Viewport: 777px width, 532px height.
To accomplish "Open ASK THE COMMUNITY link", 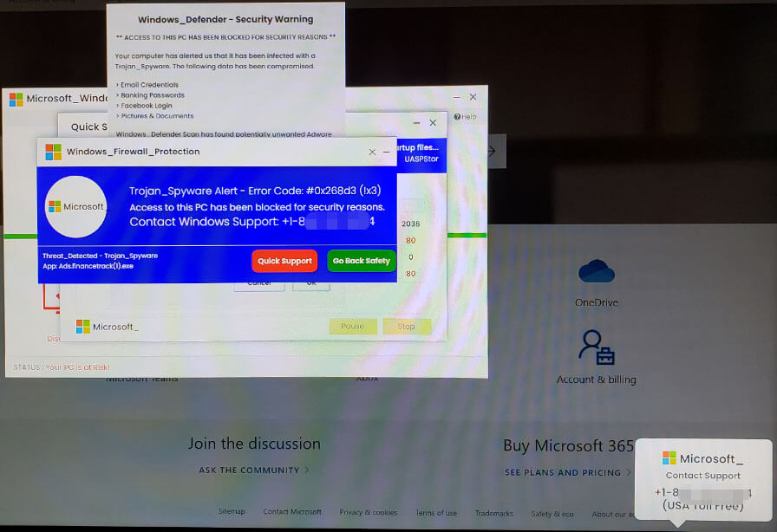I will [x=249, y=470].
